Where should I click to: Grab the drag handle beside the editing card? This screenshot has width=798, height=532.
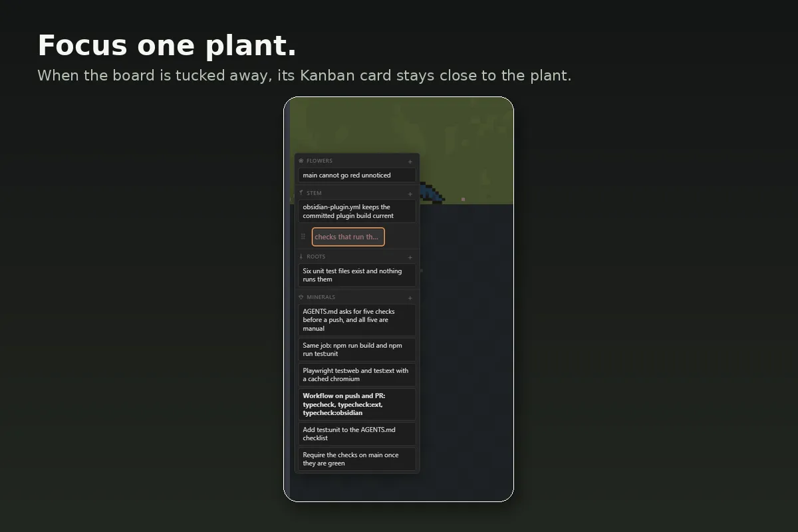pyautogui.click(x=303, y=237)
